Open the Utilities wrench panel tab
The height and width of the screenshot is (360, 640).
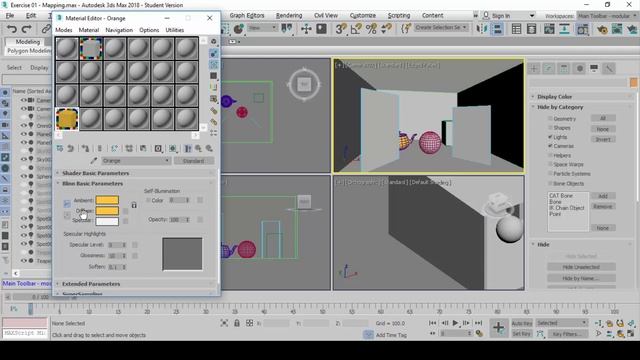(609, 68)
